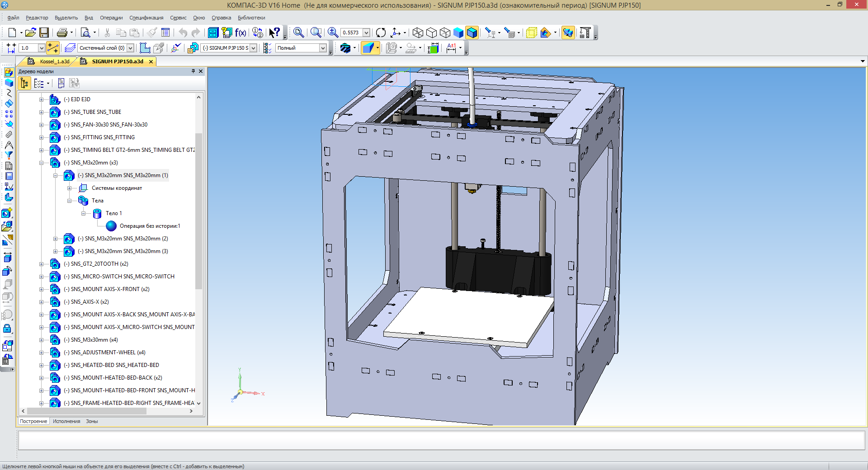Click the measurement calipers tool in sidebar
This screenshot has height=470, width=868.
9,145
